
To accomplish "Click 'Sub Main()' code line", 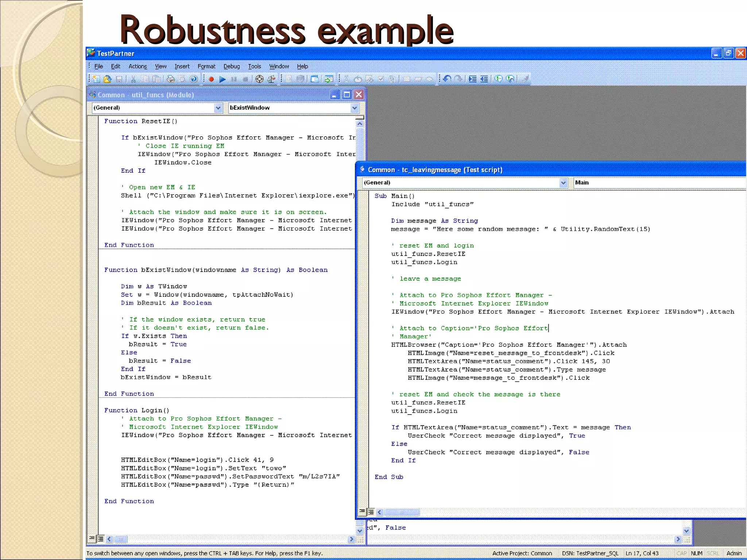I will click(x=395, y=196).
